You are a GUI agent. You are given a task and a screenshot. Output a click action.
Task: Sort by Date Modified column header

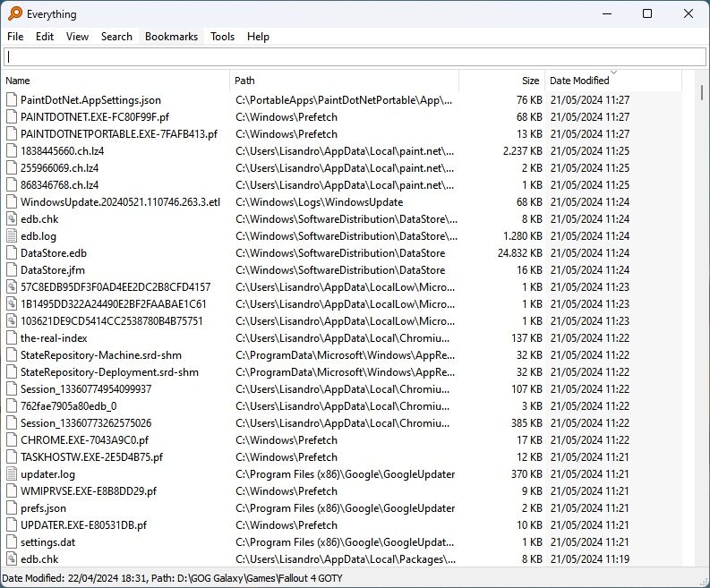pyautogui.click(x=613, y=81)
